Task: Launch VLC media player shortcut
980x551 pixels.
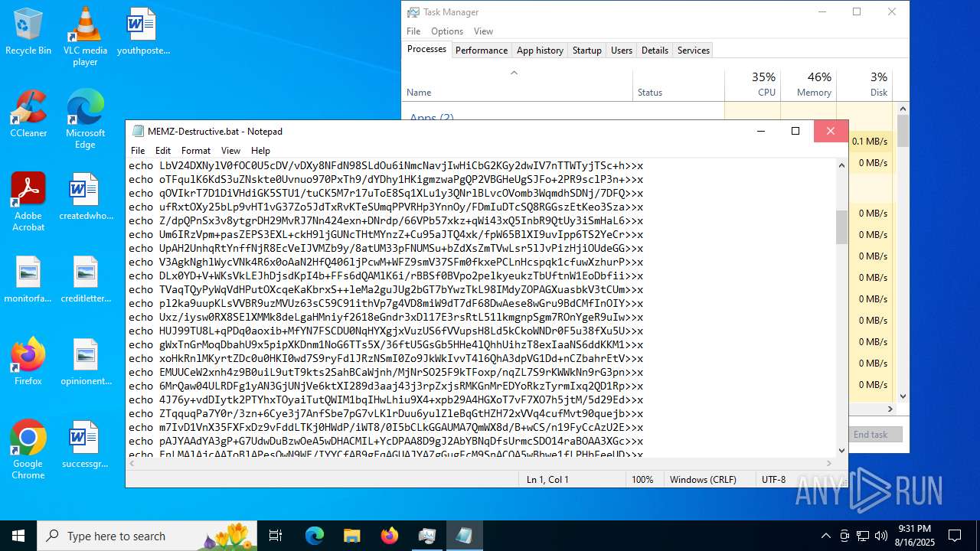Action: [85, 36]
